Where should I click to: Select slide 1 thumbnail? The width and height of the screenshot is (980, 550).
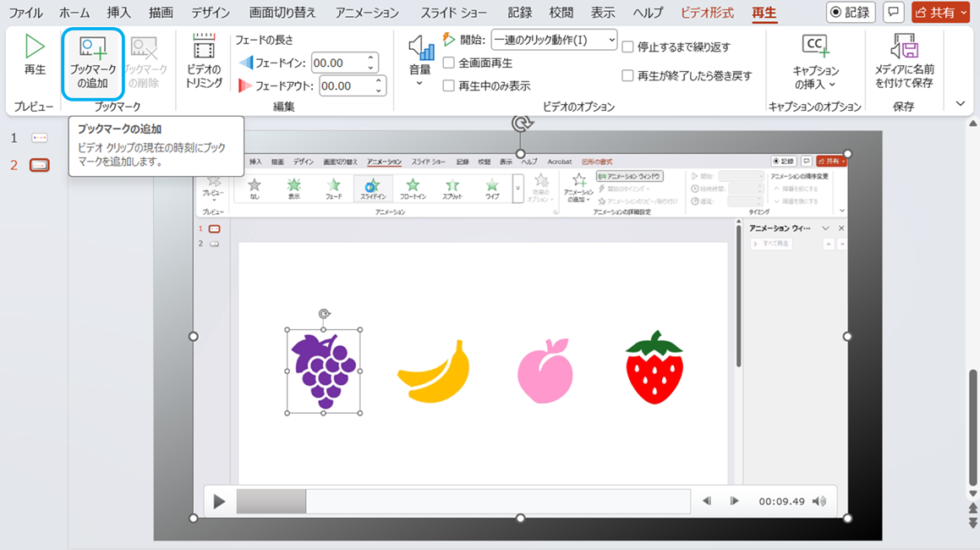[x=40, y=138]
